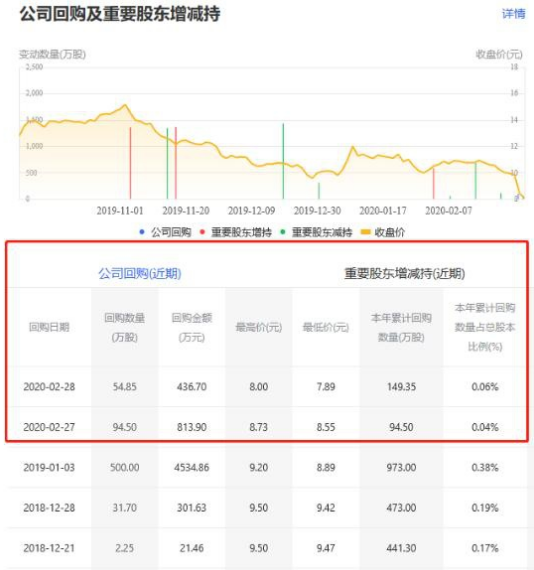Click the 2020-01-17 axis date label
The width and height of the screenshot is (534, 570).
383,210
